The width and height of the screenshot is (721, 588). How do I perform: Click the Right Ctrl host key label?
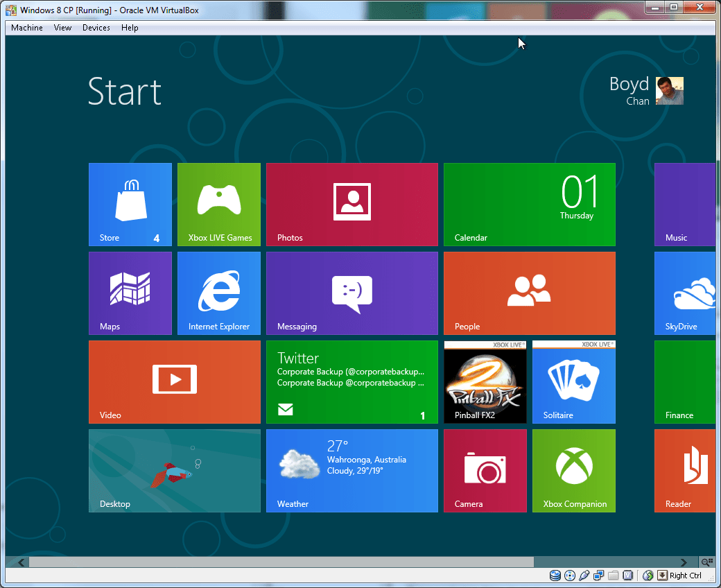coord(685,576)
